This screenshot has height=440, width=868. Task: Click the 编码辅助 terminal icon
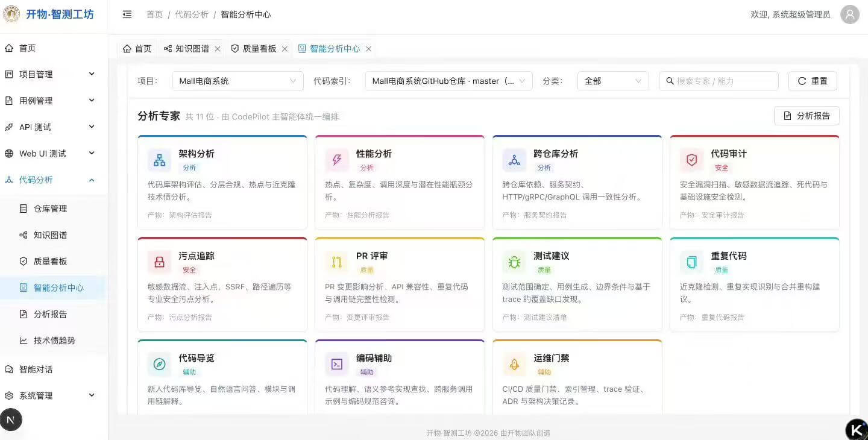tap(336, 364)
